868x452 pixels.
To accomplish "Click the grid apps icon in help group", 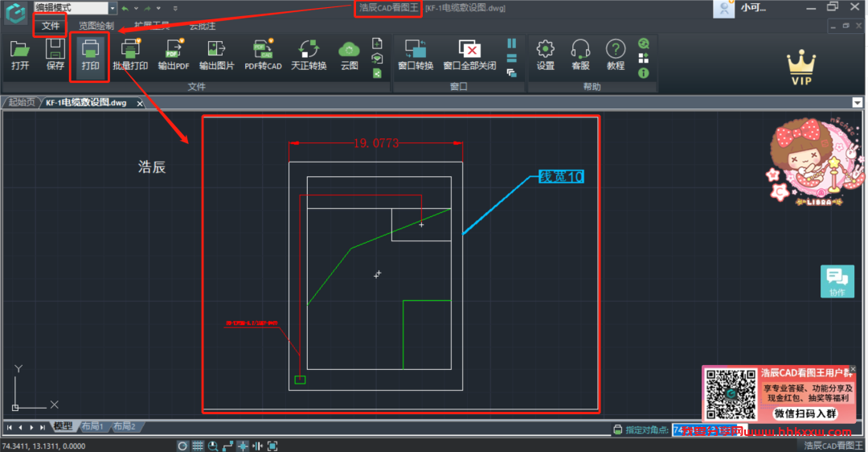I will click(x=643, y=58).
